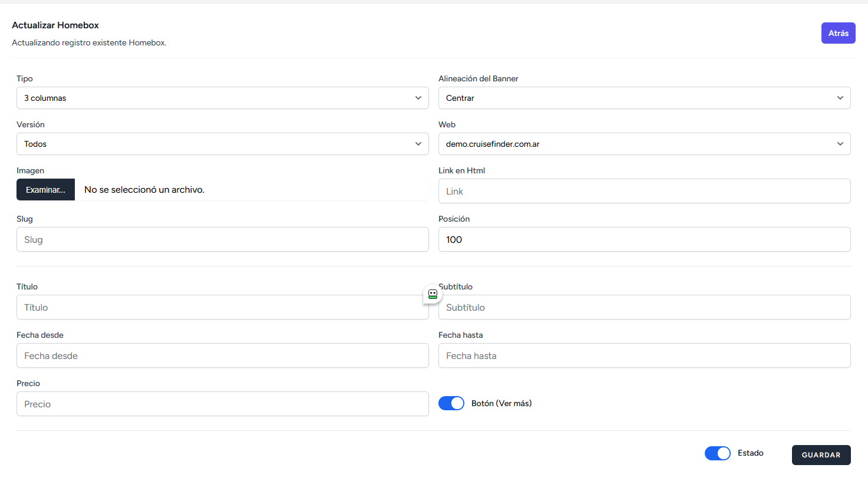Viewport: 868px width, 481px height.
Task: Focus the Slug input field
Action: pos(222,239)
